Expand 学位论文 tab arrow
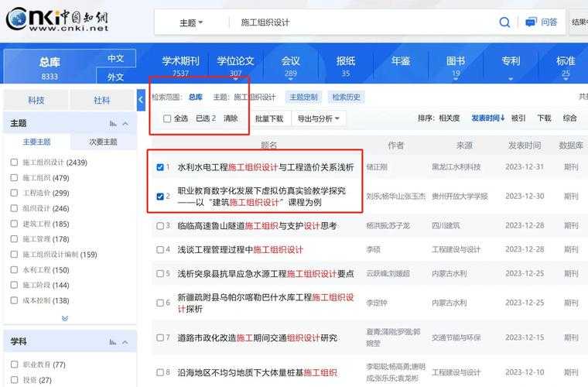 click(x=235, y=79)
